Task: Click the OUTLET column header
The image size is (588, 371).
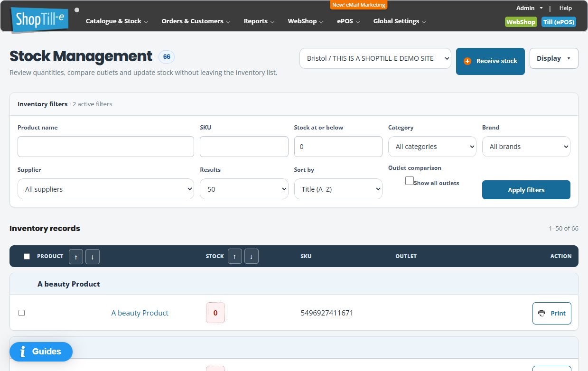Action: click(406, 256)
